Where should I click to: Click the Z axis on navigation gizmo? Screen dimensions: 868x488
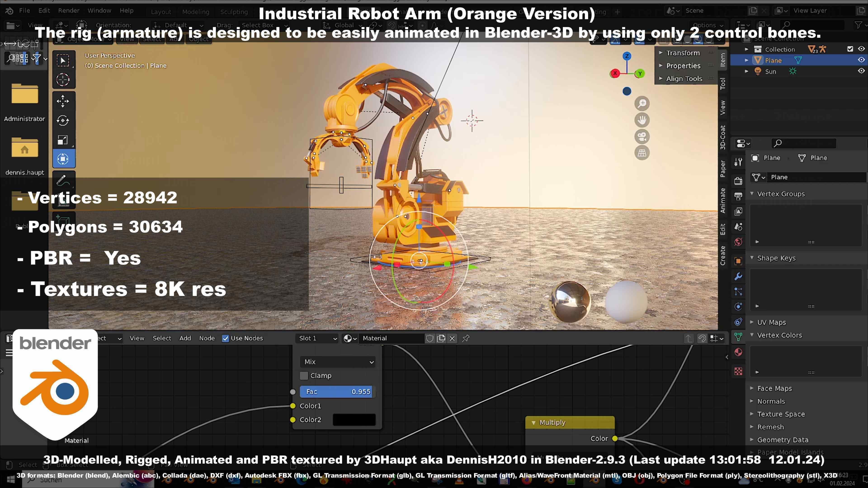627,56
